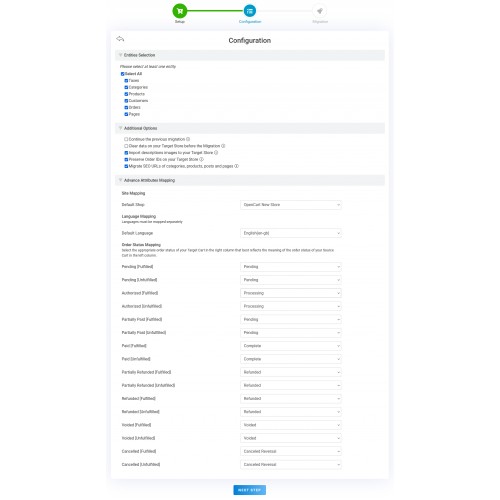The height and width of the screenshot is (500, 500).
Task: Open the Canceled [Unfulfilled] status dropdown
Action: point(291,464)
